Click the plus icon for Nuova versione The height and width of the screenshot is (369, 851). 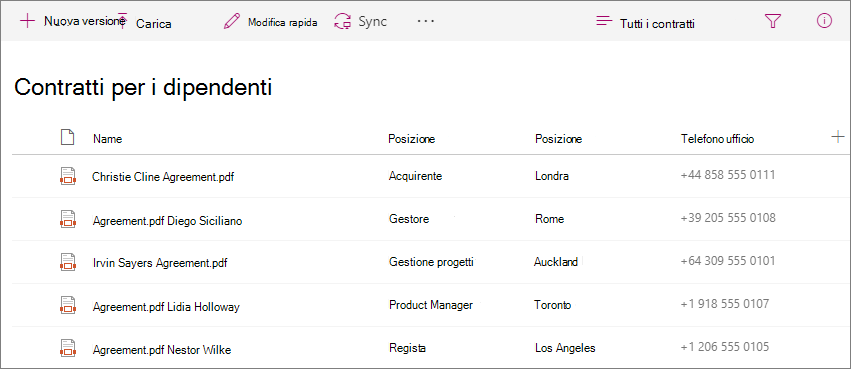tap(27, 21)
